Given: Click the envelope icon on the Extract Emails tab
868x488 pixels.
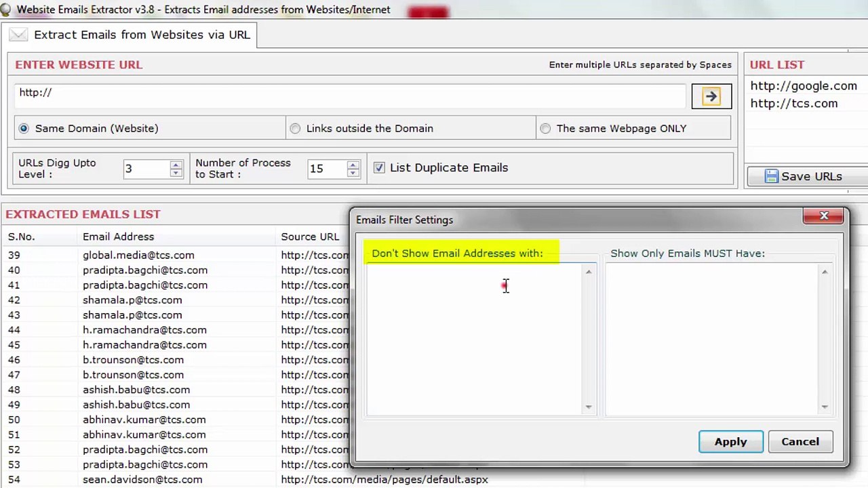Looking at the screenshot, I should [x=18, y=35].
